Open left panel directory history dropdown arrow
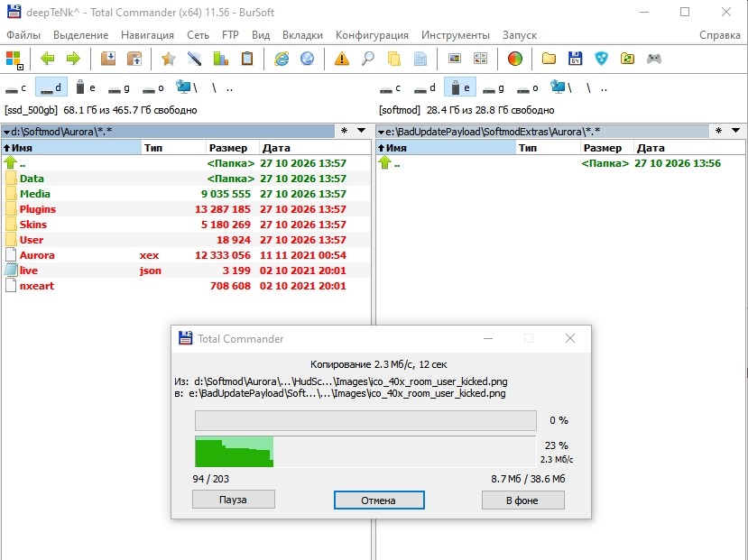The image size is (748, 560). pyautogui.click(x=362, y=131)
